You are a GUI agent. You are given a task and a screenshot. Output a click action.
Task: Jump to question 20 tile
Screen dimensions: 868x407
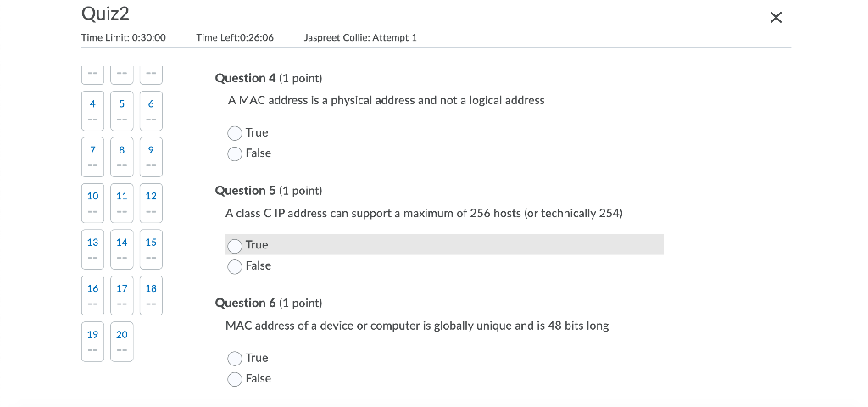pos(122,341)
